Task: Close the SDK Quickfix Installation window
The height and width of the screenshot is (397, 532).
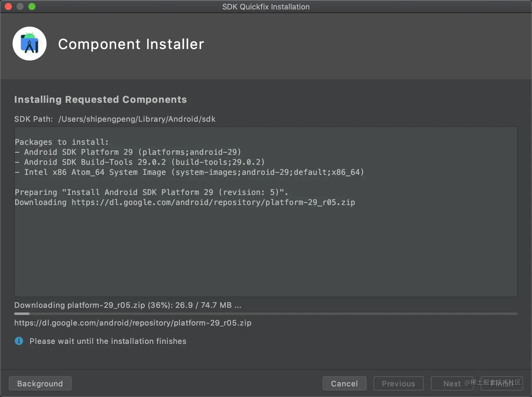Action: (8, 7)
